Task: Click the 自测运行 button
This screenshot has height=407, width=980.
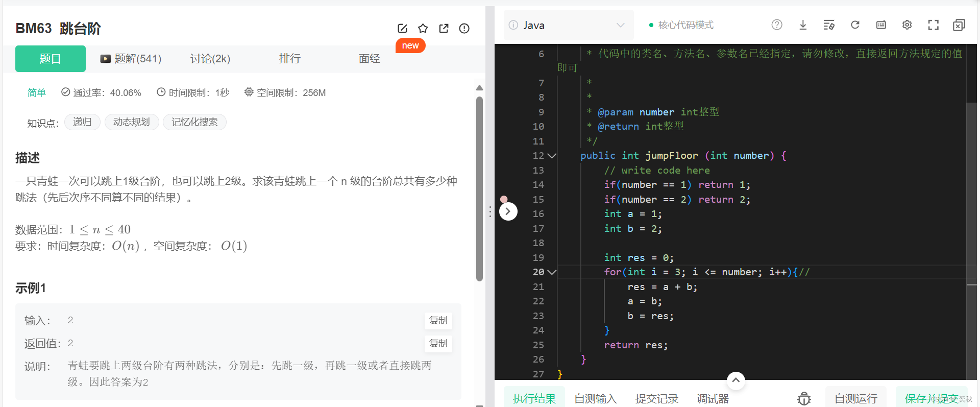Action: tap(856, 398)
